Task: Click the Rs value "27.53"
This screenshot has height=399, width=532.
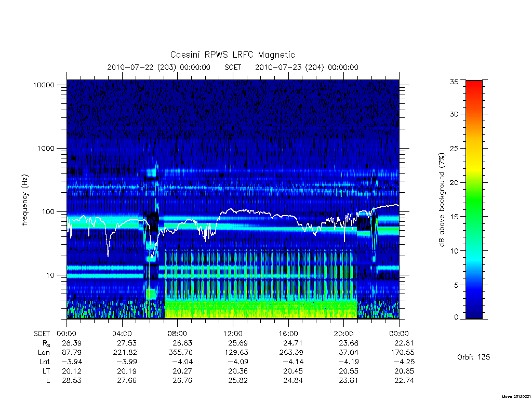Action: [127, 343]
